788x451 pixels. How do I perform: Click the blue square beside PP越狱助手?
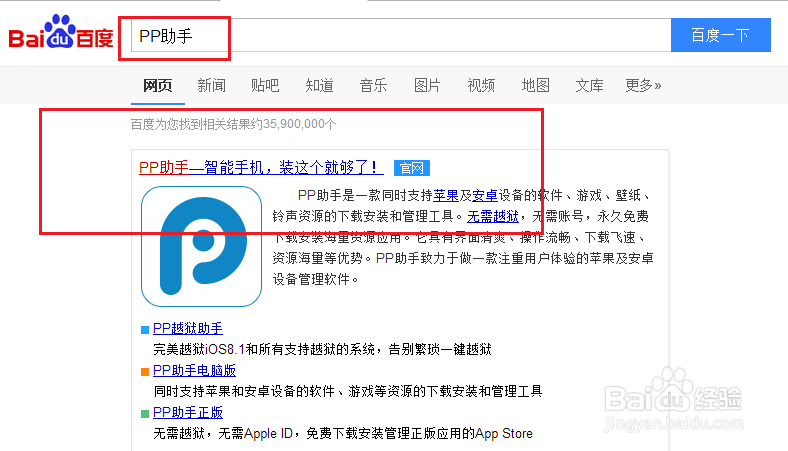click(145, 330)
